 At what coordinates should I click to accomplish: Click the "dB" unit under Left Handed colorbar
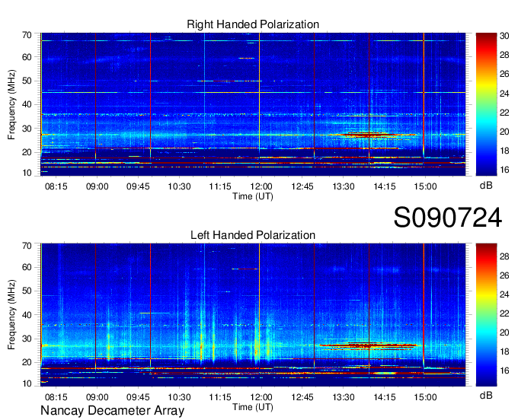click(x=486, y=395)
